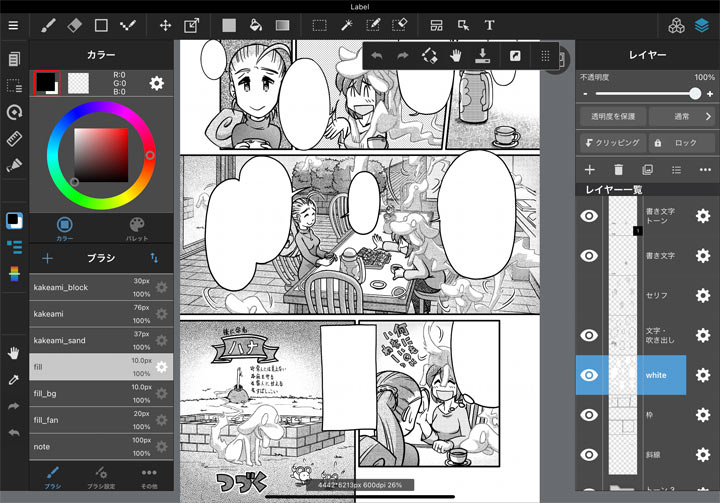
Task: Select kakeami_block brush
Action: point(101,287)
